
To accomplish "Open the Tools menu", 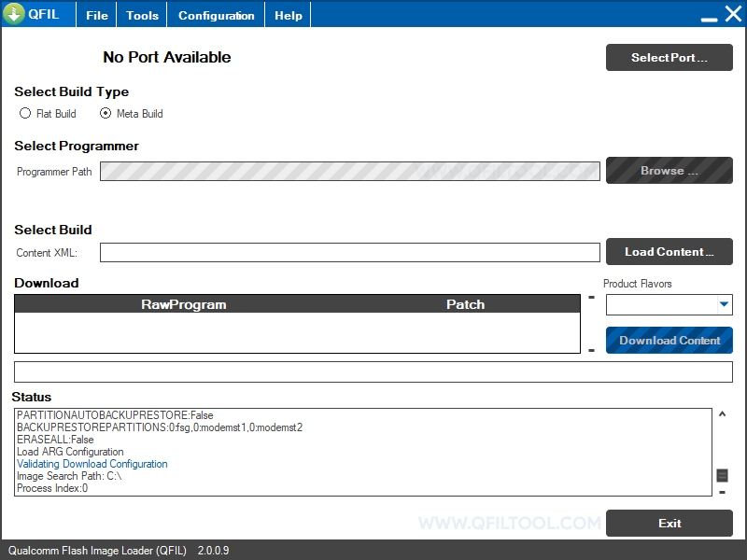I will tap(141, 14).
